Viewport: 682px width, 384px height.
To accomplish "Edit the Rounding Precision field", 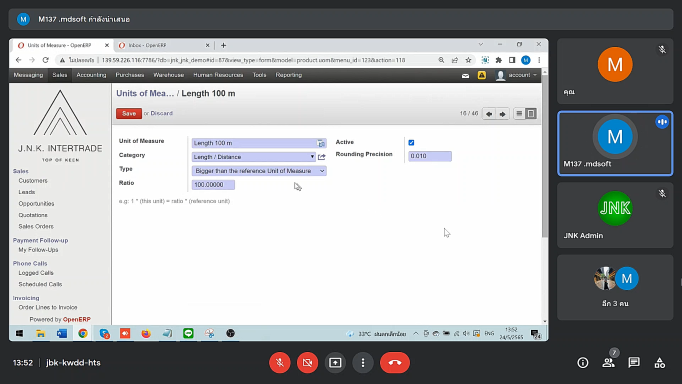I will [430, 156].
